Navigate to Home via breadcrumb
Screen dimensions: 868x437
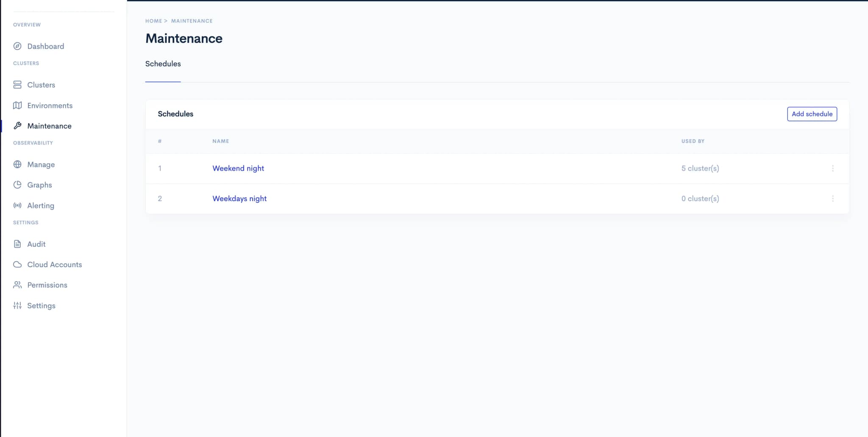coord(153,21)
